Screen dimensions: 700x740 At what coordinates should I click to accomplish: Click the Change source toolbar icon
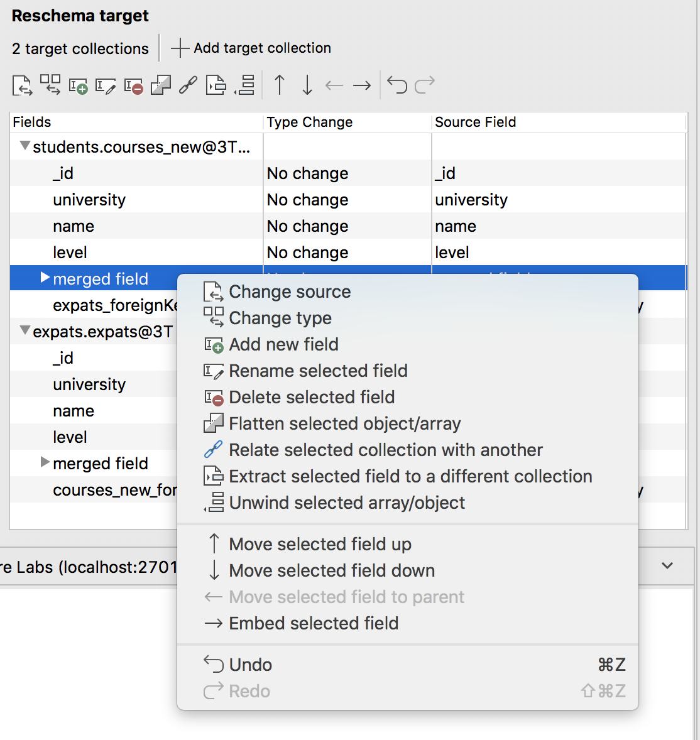22,85
